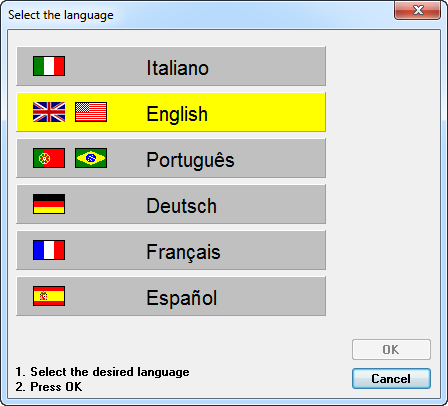Click the 'Select the language' window title
448x406 pixels.
pos(61,15)
